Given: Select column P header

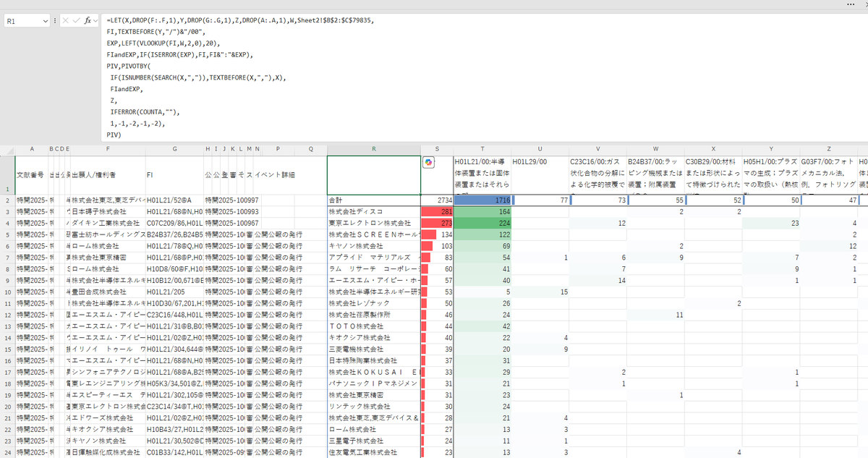Looking at the screenshot, I should [278, 149].
